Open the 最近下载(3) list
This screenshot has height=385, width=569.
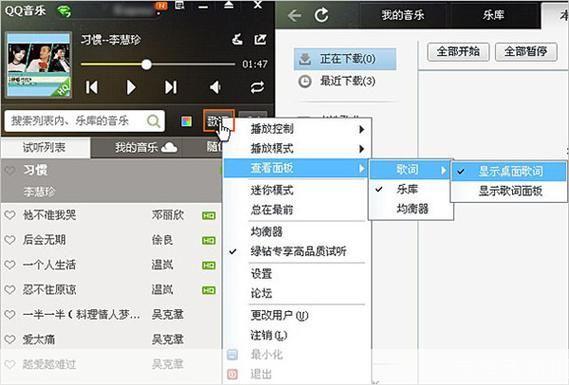coord(345,81)
